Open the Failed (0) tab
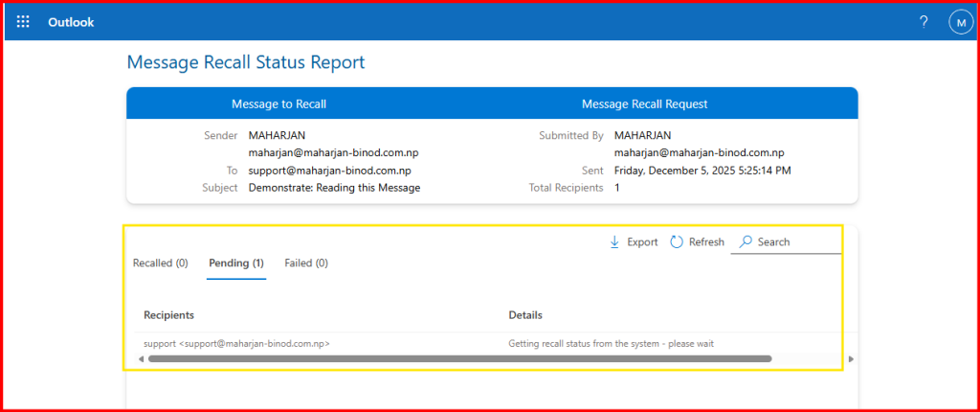 click(x=306, y=263)
